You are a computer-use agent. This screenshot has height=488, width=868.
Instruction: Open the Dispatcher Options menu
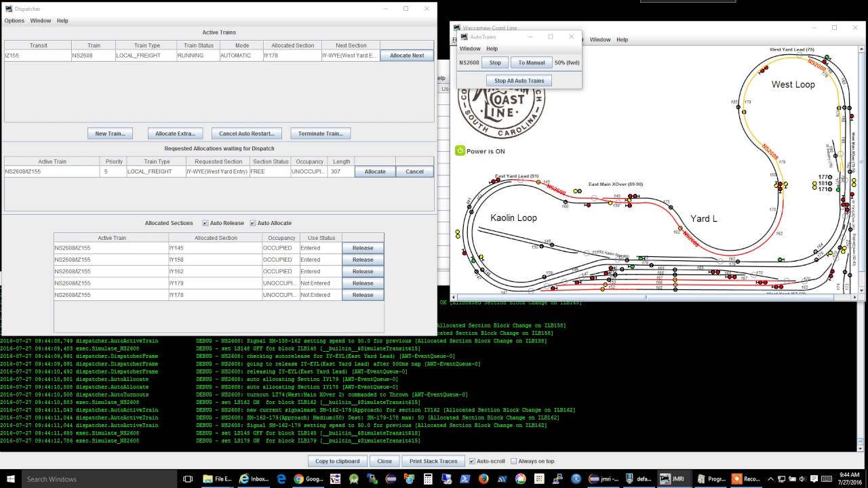[14, 21]
